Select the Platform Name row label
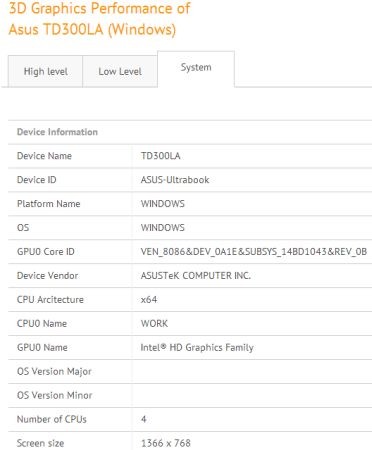The width and height of the screenshot is (372, 450). click(49, 204)
